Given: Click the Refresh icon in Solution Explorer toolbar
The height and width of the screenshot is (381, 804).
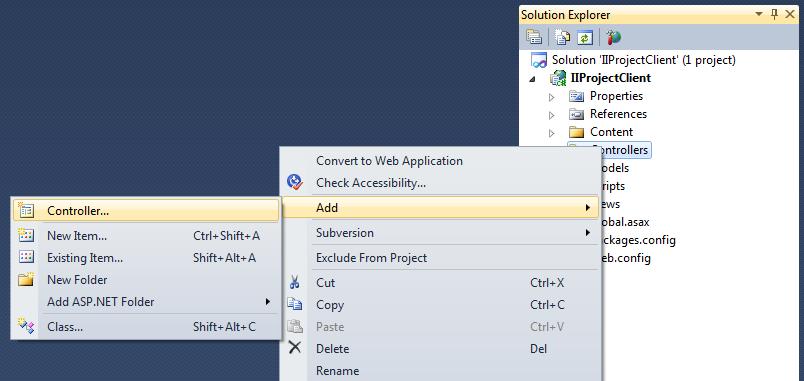Looking at the screenshot, I should click(585, 37).
